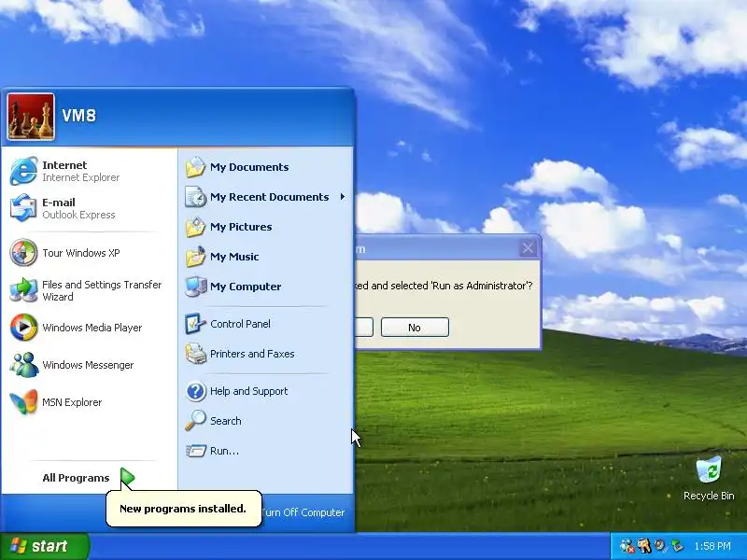
Task: Click the "Outlook Express" subtitle text
Action: 78,215
